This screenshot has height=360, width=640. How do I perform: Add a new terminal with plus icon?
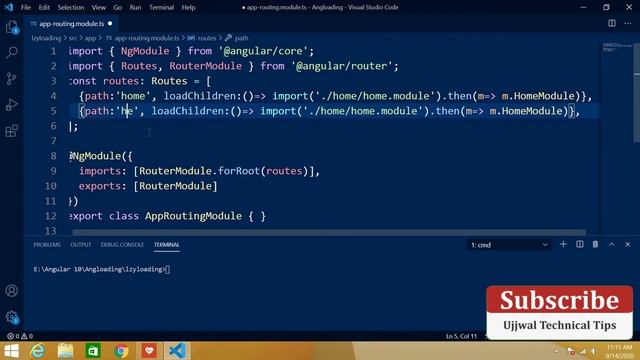tap(563, 244)
